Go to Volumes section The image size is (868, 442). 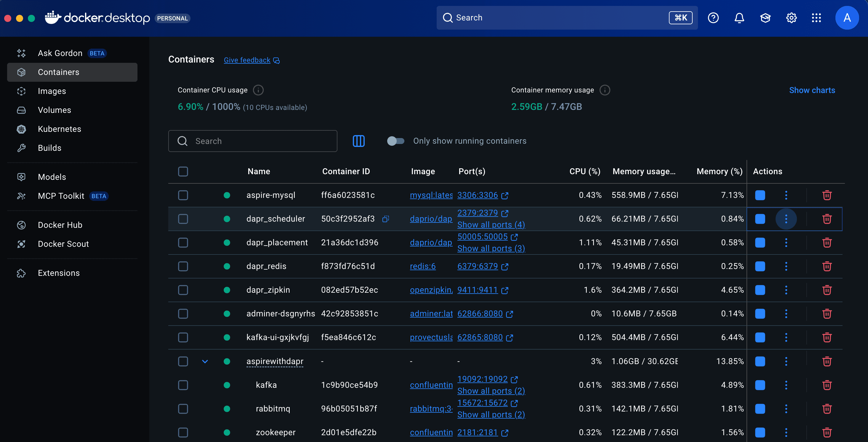(x=72, y=110)
